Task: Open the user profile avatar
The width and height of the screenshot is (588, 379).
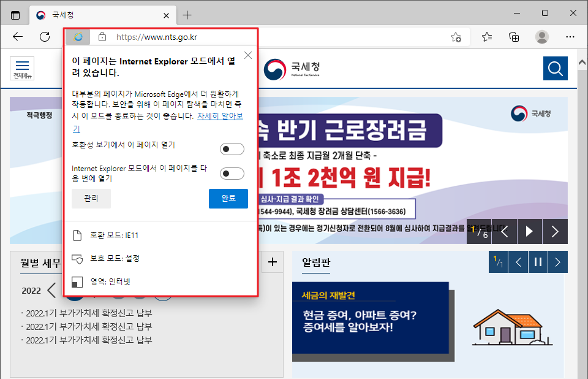Action: pyautogui.click(x=541, y=37)
